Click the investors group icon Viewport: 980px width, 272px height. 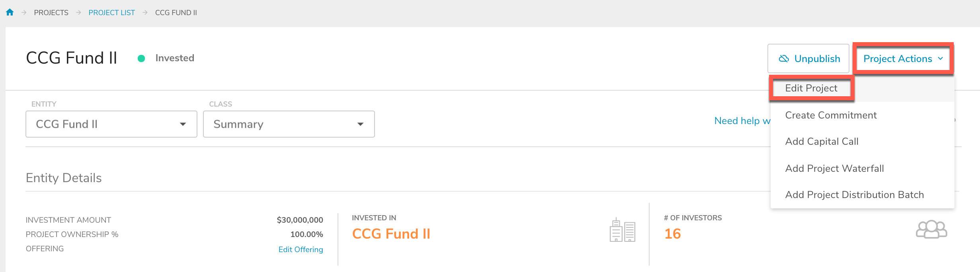click(931, 229)
